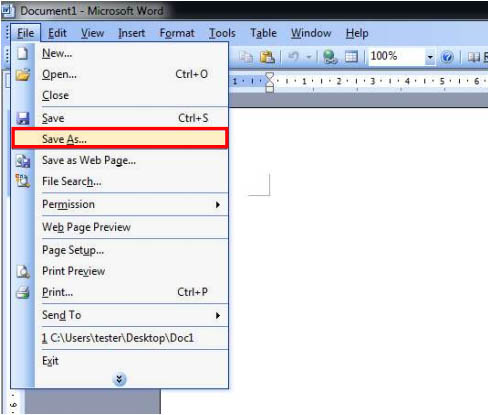Viewport: 489px width, 415px height.
Task: Open the View menu
Action: [92, 33]
